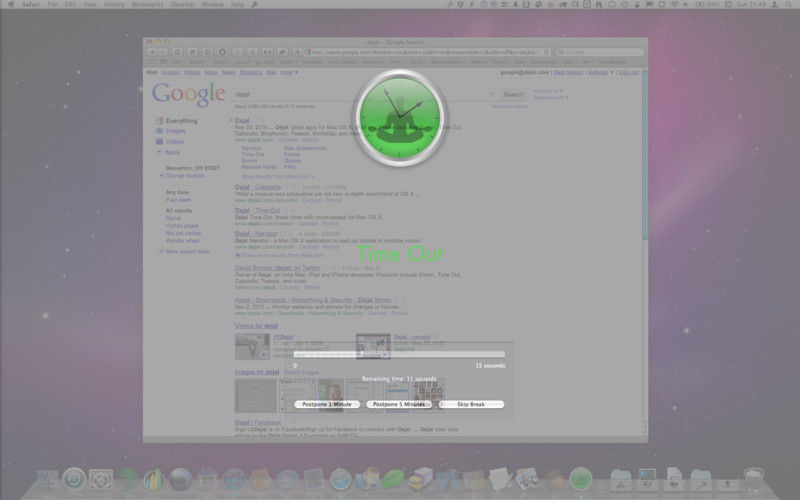This screenshot has width=800, height=500.
Task: Expand the Google Settings dropdown
Action: [601, 72]
